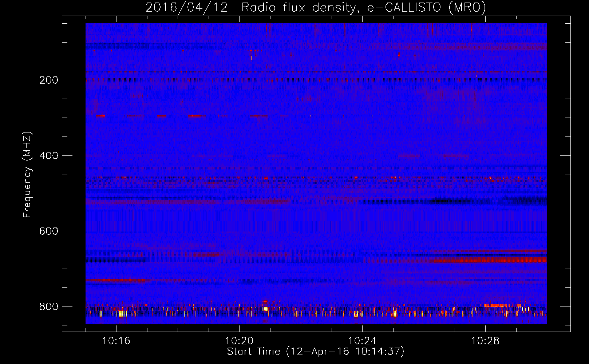The image size is (589, 364).
Task: Click the 'Frequency (MHZ)' axis title
Action: pos(27,175)
